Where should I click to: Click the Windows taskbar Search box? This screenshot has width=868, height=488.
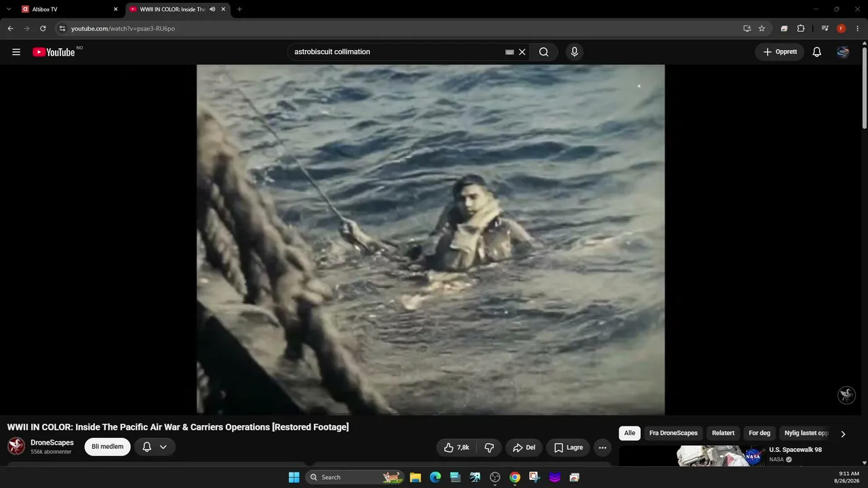pos(355,477)
